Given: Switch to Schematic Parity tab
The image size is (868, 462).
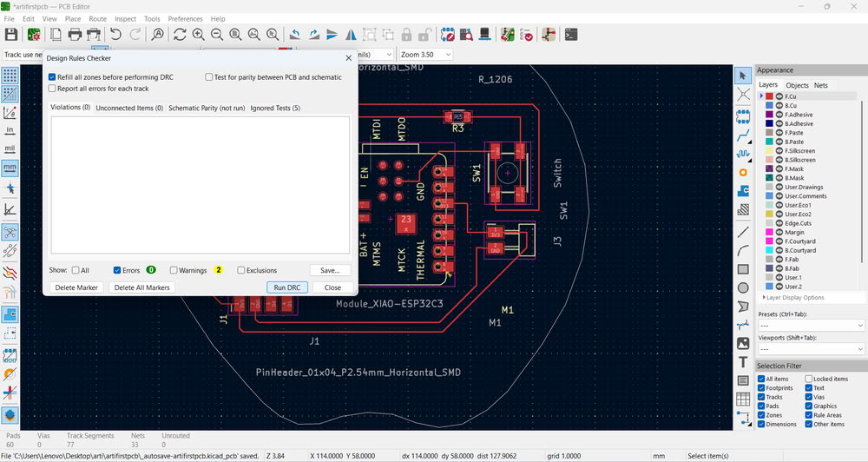Looking at the screenshot, I should click(207, 108).
